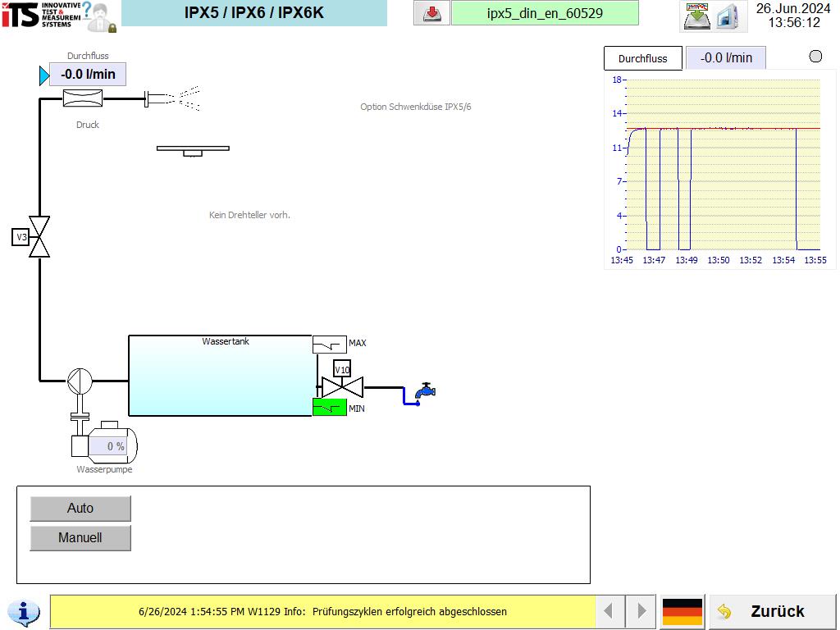Image resolution: width=840 pixels, height=630 pixels.
Task: Click the Druck label under the flow meter
Action: [88, 125]
